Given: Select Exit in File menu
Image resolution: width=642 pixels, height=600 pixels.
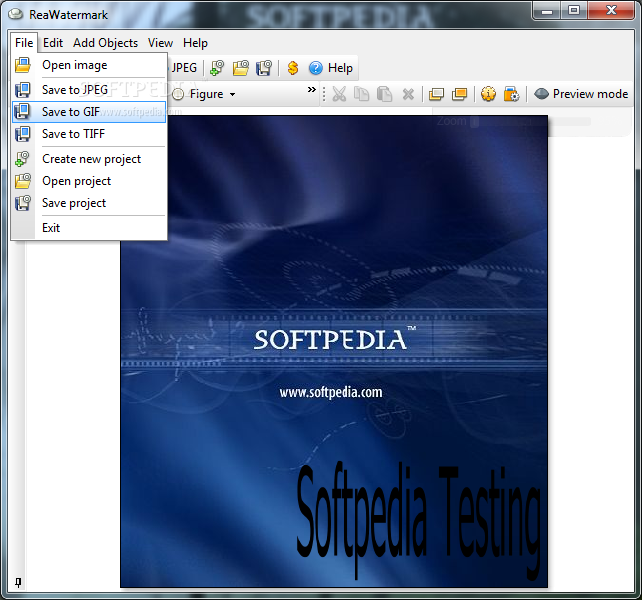Looking at the screenshot, I should [x=89, y=228].
